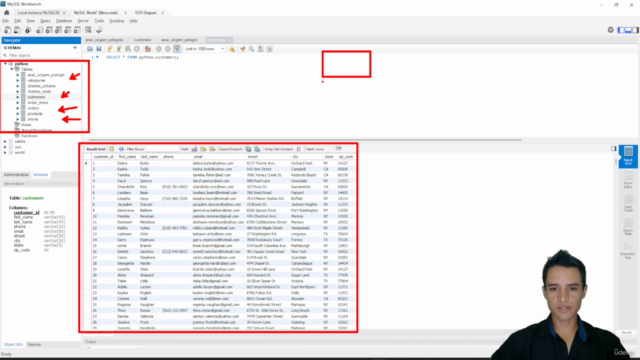Screen dimensions: 640x360
Task: Click the Reconnect to DBMS icon
Action: (x=99, y=30)
